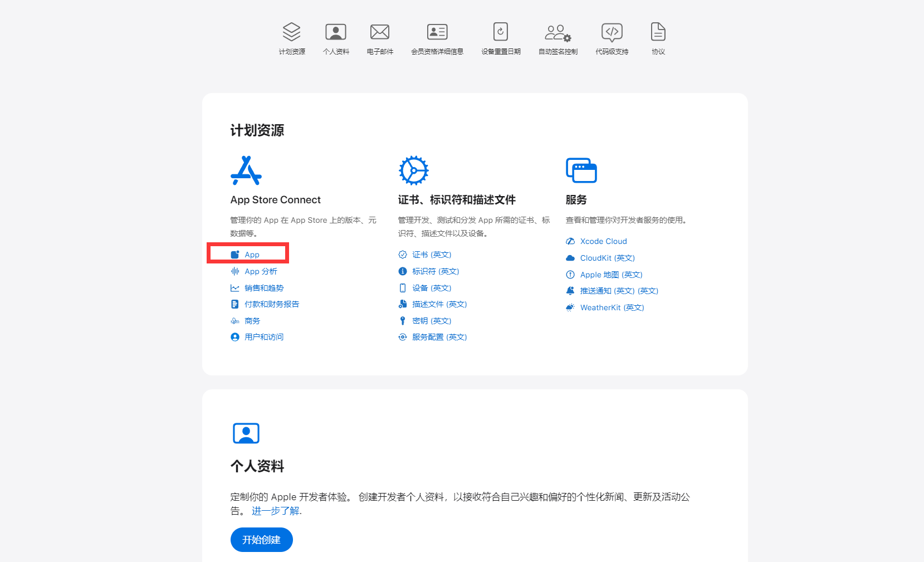
Task: Open the 自动签名控制 people gear icon
Action: [558, 33]
